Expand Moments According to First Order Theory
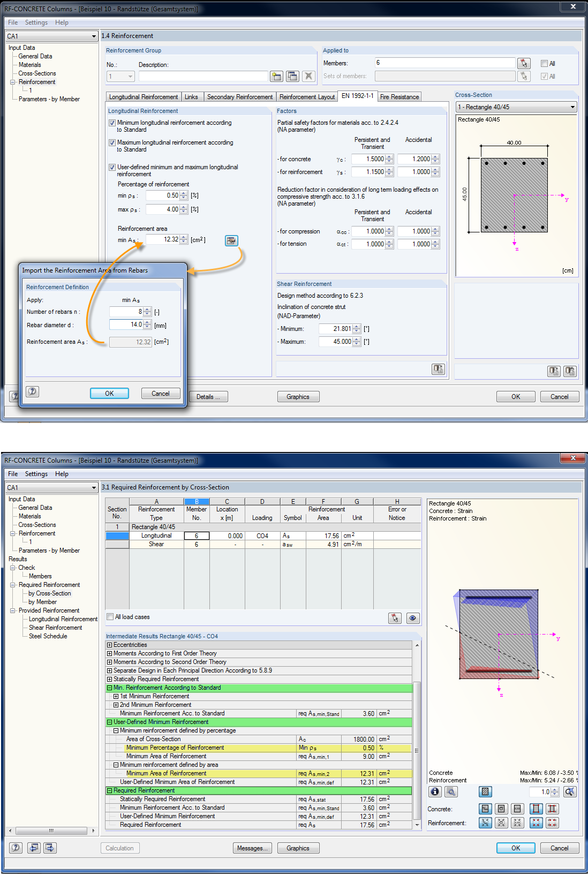The image size is (588, 875). tap(109, 653)
